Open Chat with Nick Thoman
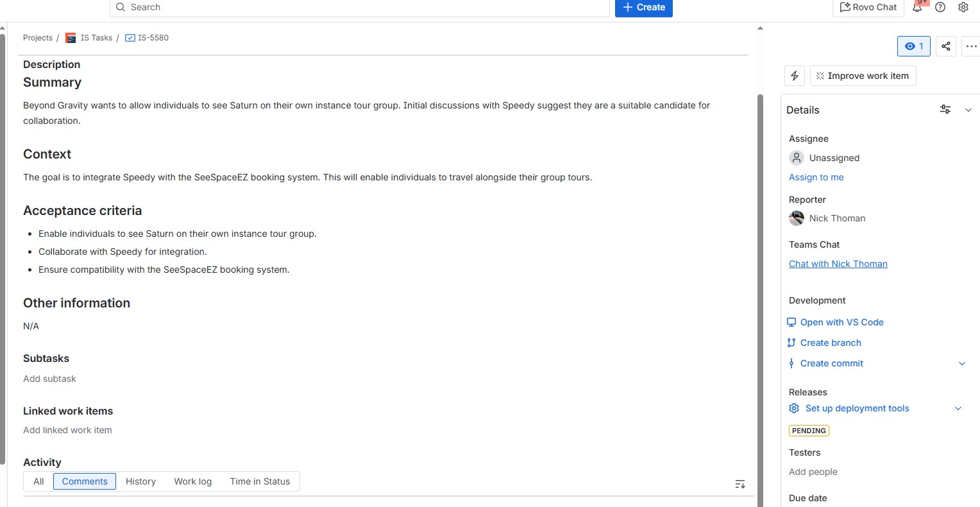 click(838, 264)
